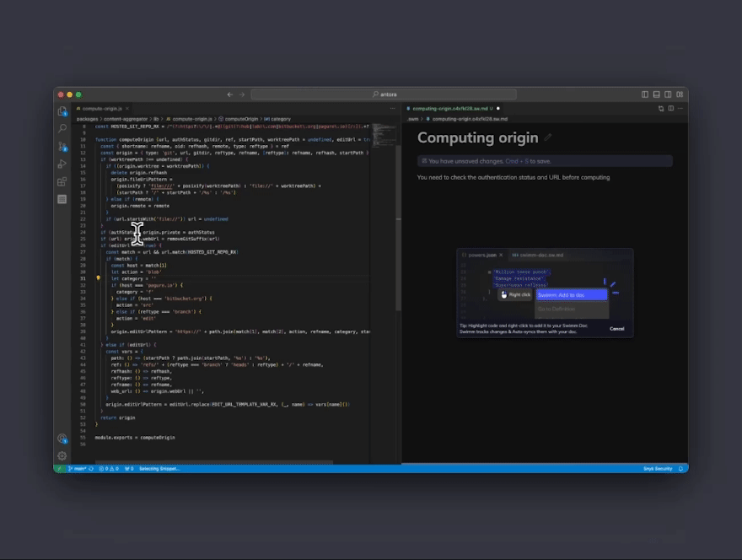The width and height of the screenshot is (742, 560).
Task: Click the Snyk Security status bar item
Action: [658, 468]
